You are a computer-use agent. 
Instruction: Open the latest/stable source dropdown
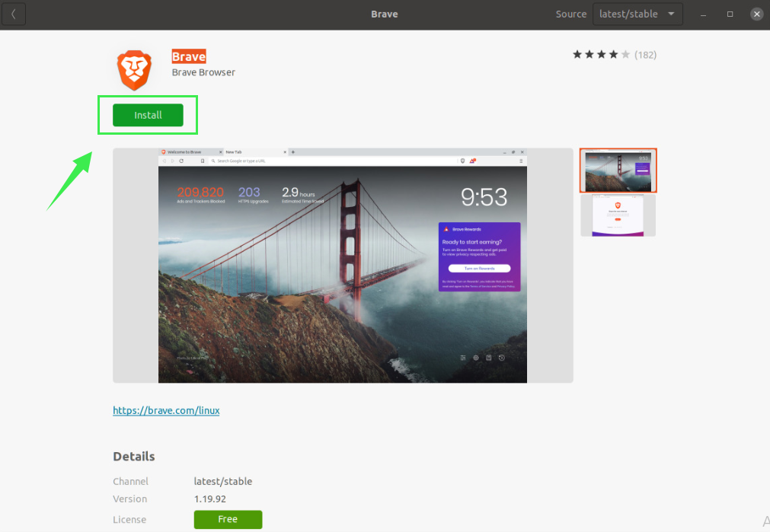[637, 14]
